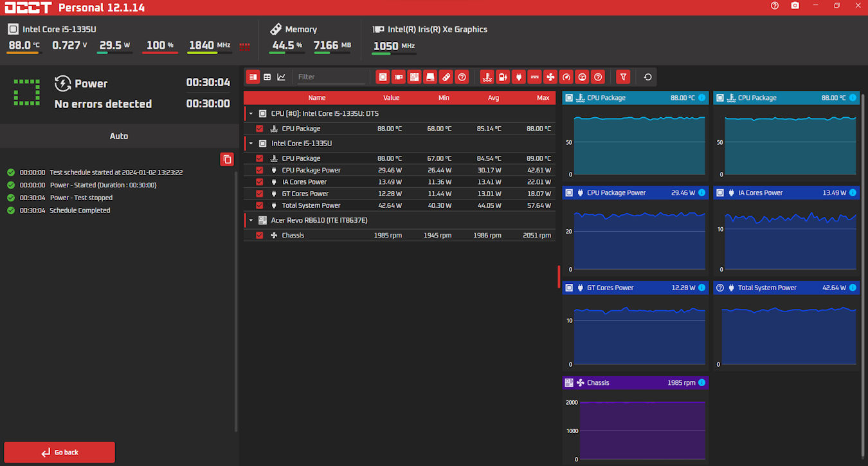Viewport: 868px width, 466px height.
Task: Click info icon on Chassis graph
Action: point(701,383)
